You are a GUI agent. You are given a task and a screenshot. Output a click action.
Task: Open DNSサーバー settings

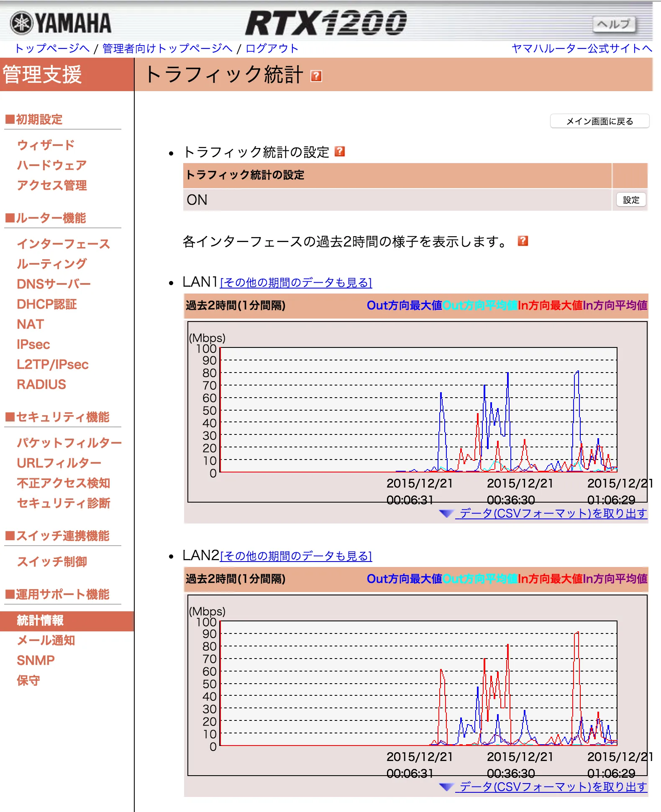point(54,284)
